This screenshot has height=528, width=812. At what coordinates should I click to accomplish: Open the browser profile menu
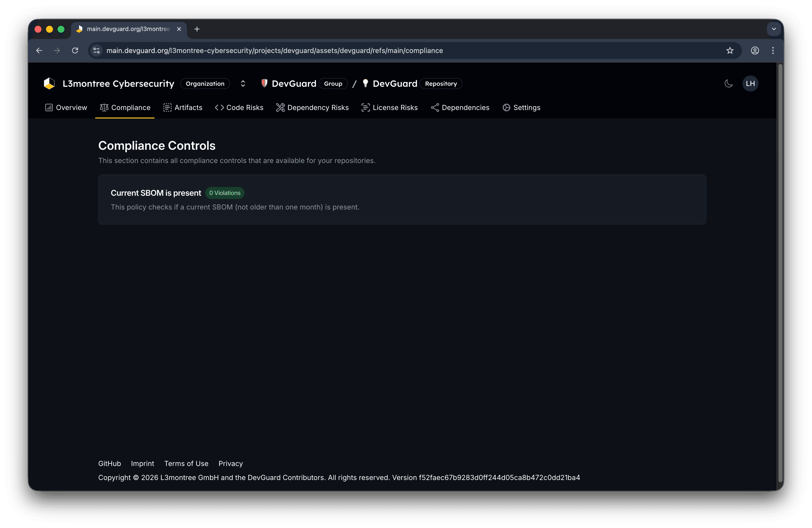(x=755, y=50)
